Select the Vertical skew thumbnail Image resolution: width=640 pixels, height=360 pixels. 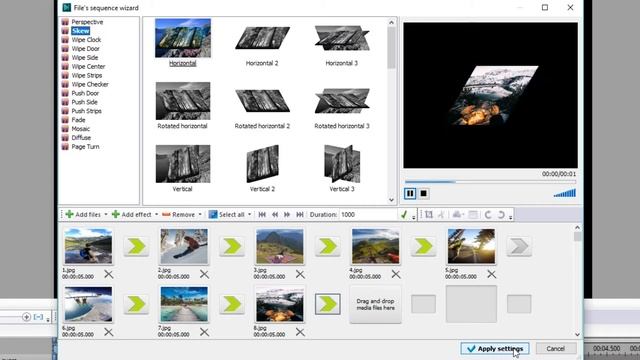(183, 164)
